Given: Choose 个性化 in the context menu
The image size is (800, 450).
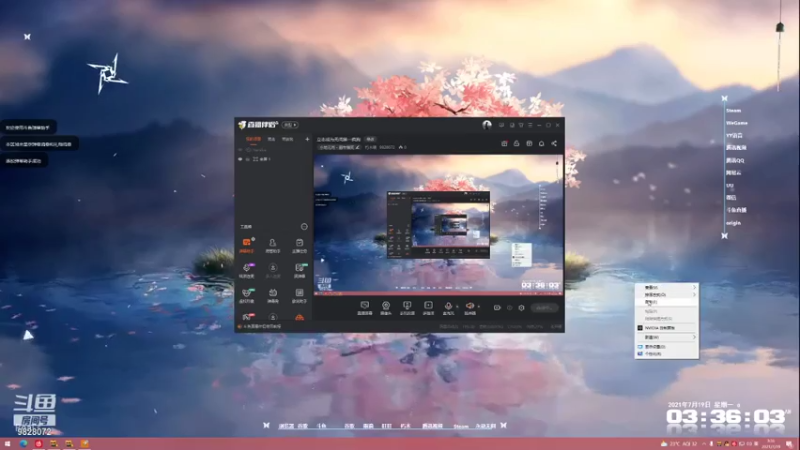Looking at the screenshot, I should point(667,354).
